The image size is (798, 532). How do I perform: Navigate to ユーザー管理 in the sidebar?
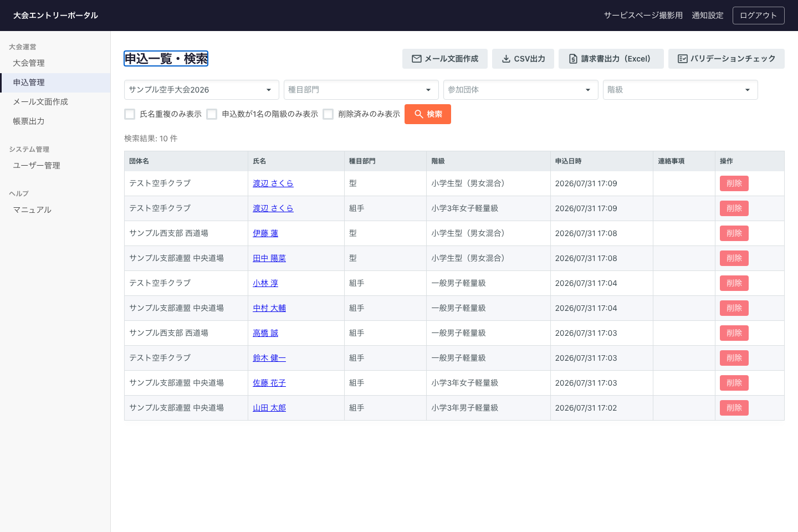click(x=55, y=166)
